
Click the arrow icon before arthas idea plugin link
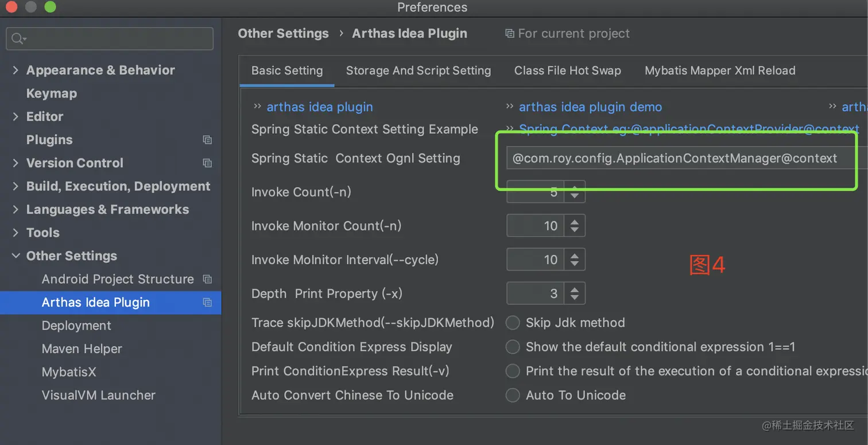pyautogui.click(x=257, y=107)
